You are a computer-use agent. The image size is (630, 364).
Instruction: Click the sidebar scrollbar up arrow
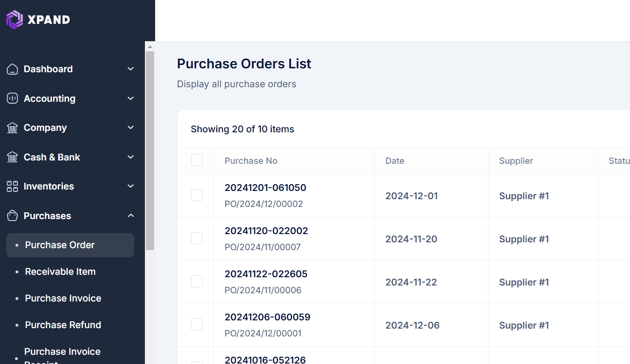click(x=150, y=47)
